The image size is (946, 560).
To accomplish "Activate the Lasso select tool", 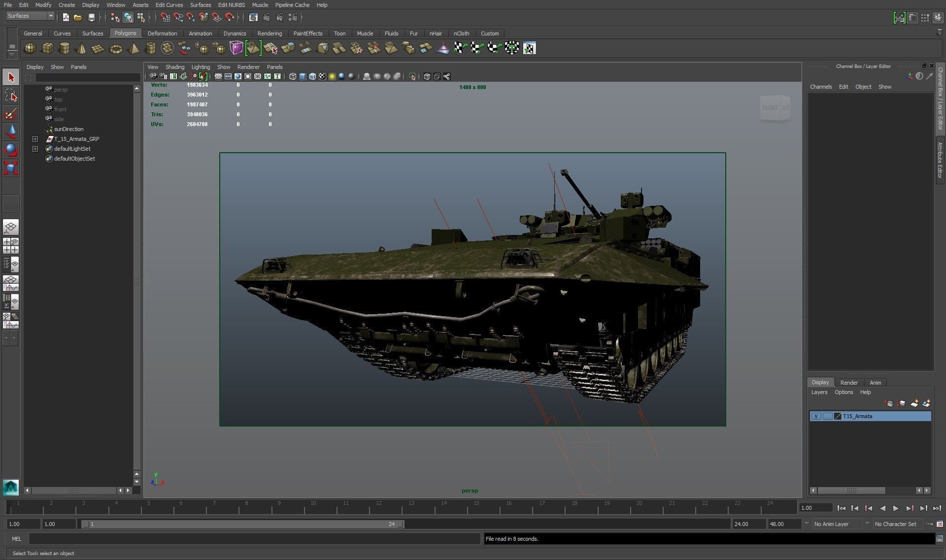I will click(x=11, y=95).
